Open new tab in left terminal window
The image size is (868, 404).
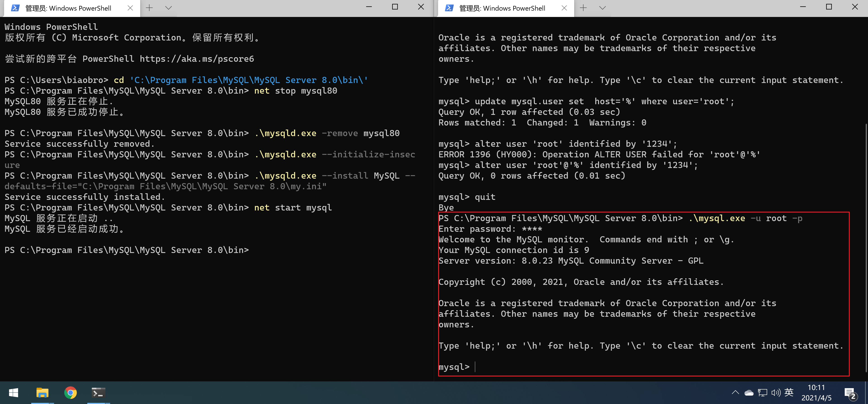coord(149,8)
